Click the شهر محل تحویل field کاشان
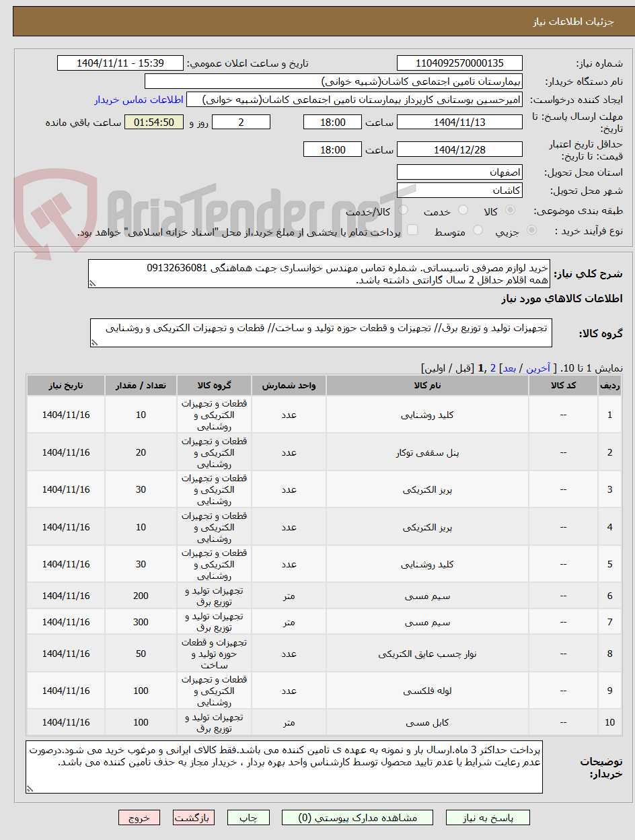Screen dimensions: 635x840 click(459, 190)
